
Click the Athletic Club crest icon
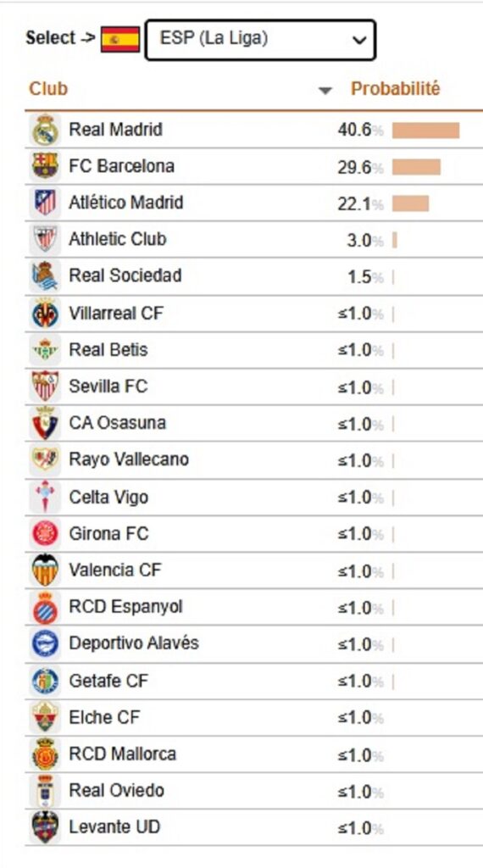click(x=46, y=239)
